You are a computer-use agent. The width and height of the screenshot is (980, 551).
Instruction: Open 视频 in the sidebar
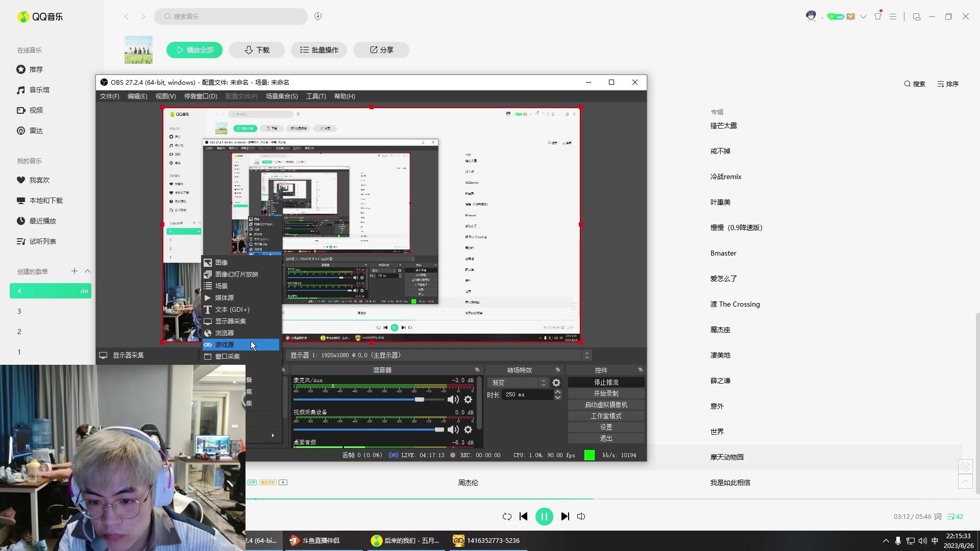point(30,110)
